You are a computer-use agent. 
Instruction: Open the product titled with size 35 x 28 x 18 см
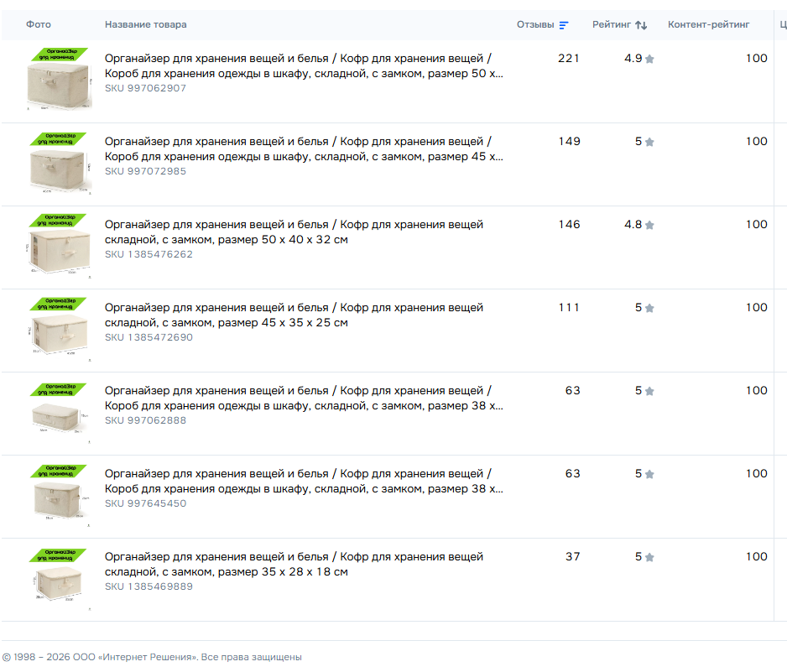pyautogui.click(x=294, y=565)
